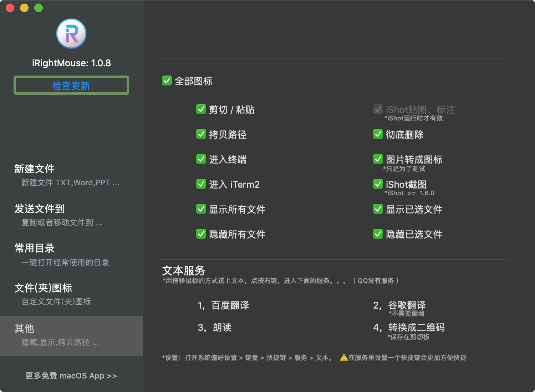Click the green zoom window button
The width and height of the screenshot is (535, 392).
[x=39, y=8]
